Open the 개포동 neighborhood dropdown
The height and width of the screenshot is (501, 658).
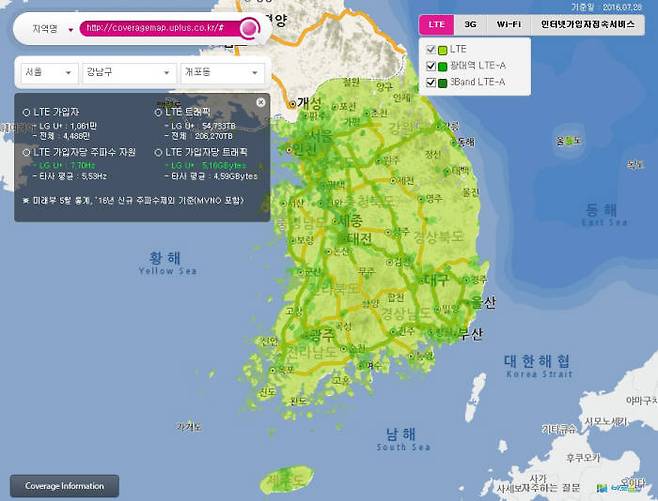click(222, 73)
